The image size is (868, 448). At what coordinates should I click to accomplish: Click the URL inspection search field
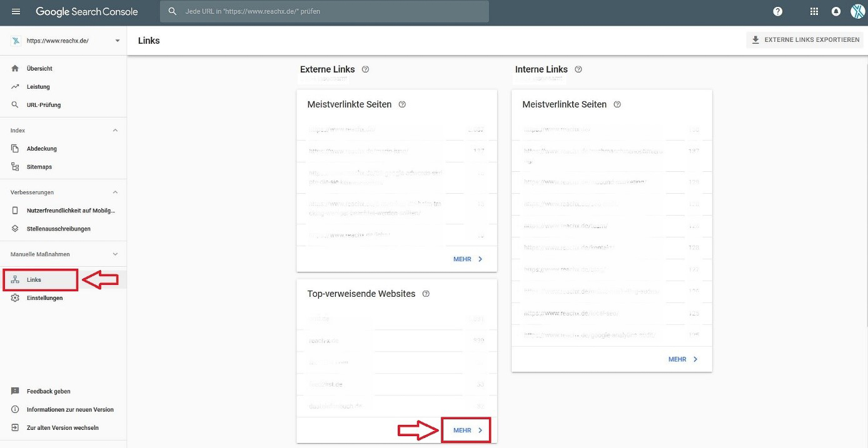(325, 11)
